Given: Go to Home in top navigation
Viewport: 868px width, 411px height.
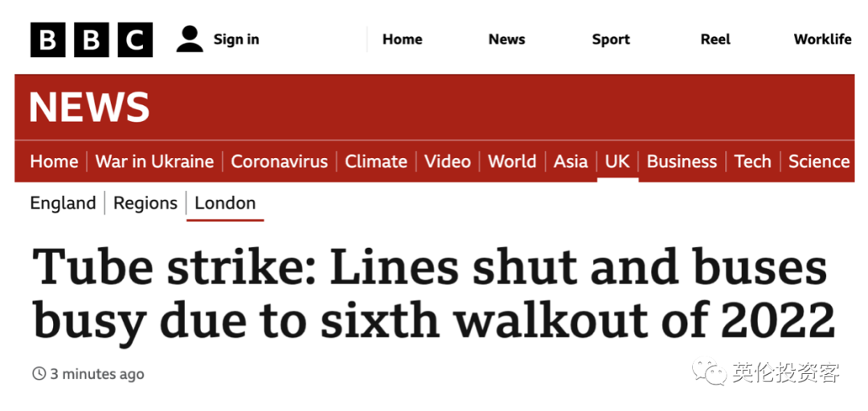Looking at the screenshot, I should 403,39.
